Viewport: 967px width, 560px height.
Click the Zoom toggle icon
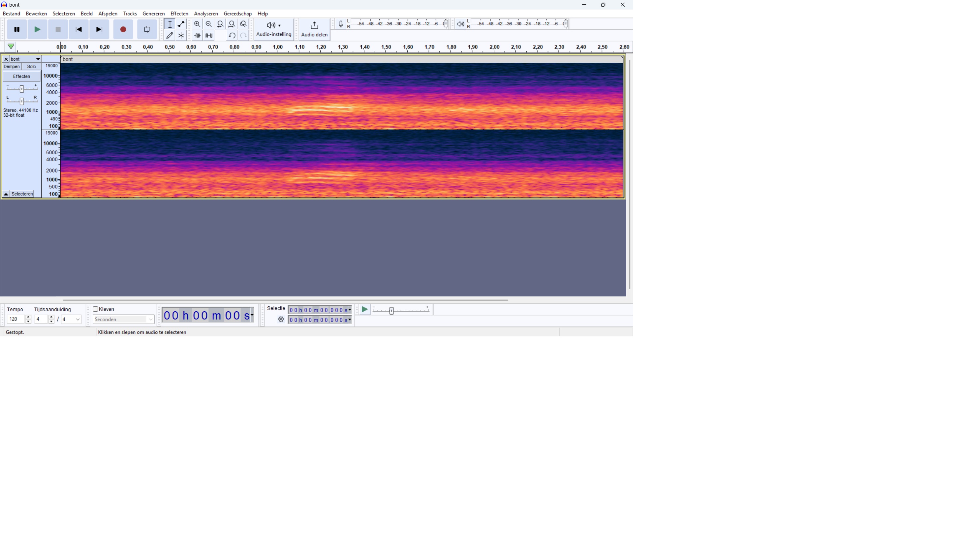point(243,24)
